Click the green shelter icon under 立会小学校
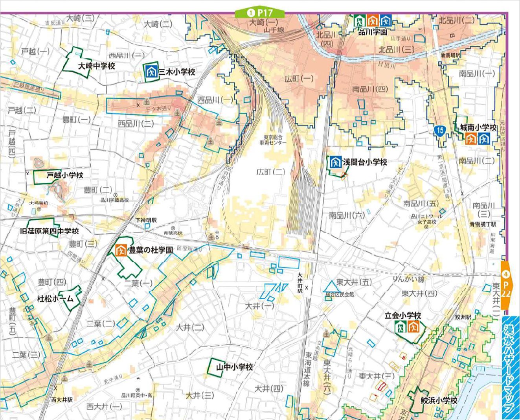This screenshot has width=520, height=420. click(x=401, y=326)
